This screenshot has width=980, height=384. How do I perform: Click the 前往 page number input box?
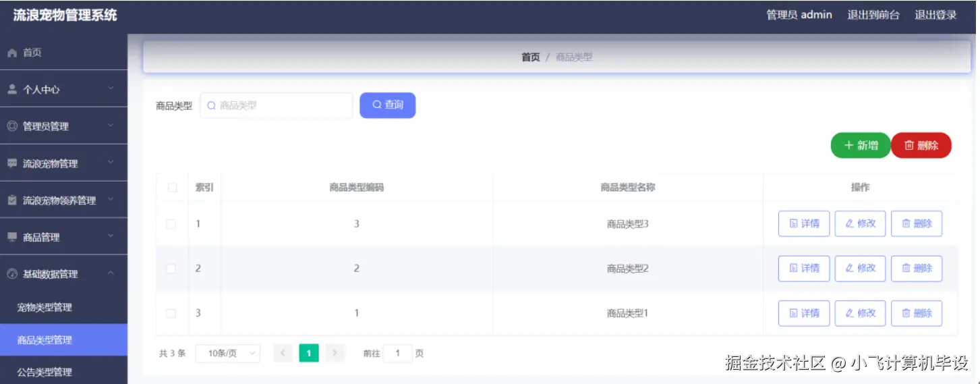click(398, 353)
